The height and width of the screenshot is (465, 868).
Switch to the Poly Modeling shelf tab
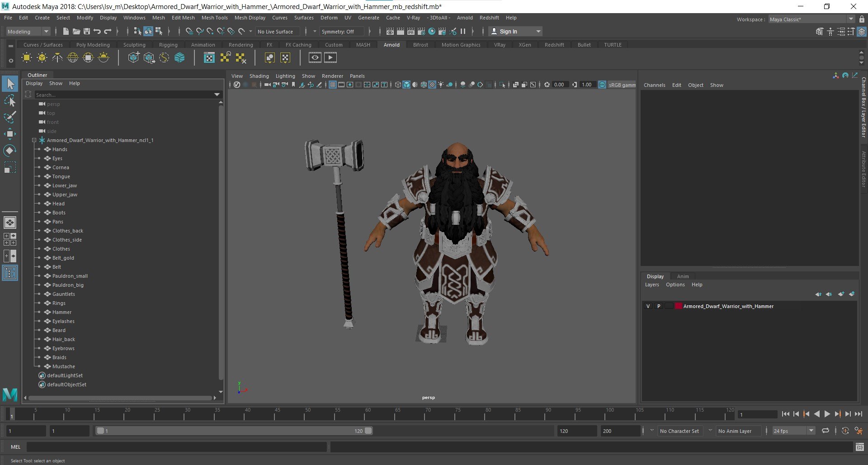tap(93, 45)
